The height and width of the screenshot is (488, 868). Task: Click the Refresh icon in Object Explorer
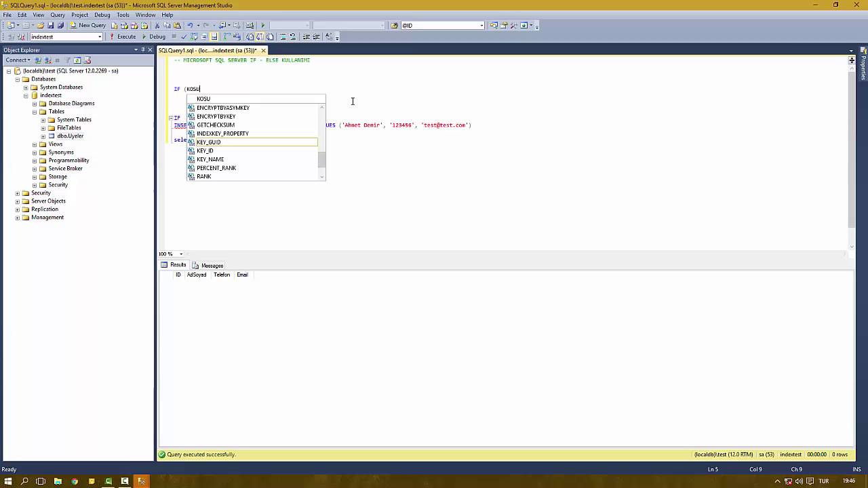coord(77,60)
